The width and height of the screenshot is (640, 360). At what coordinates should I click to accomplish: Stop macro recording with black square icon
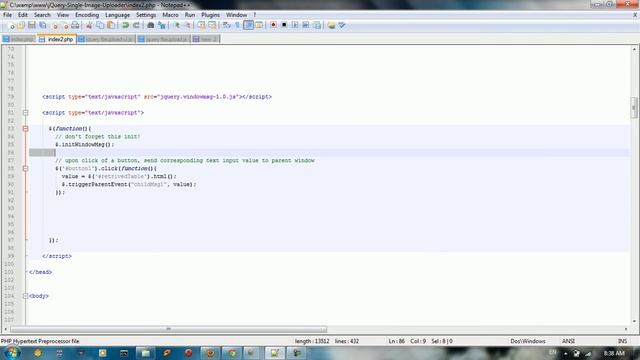click(x=284, y=25)
